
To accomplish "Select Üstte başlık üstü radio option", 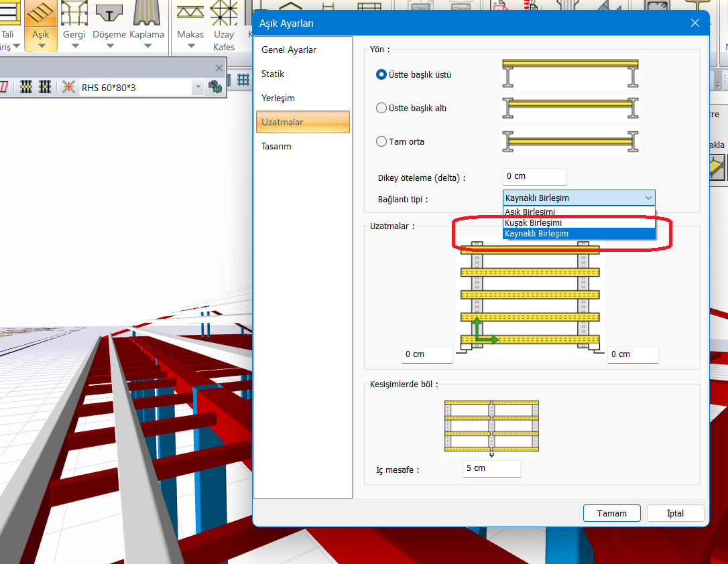I will pyautogui.click(x=381, y=74).
